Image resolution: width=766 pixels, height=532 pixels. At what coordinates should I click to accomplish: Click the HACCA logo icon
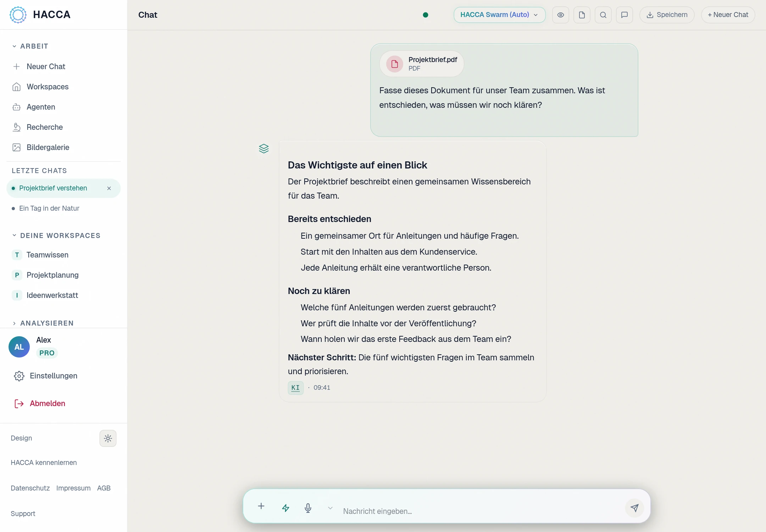tap(18, 15)
